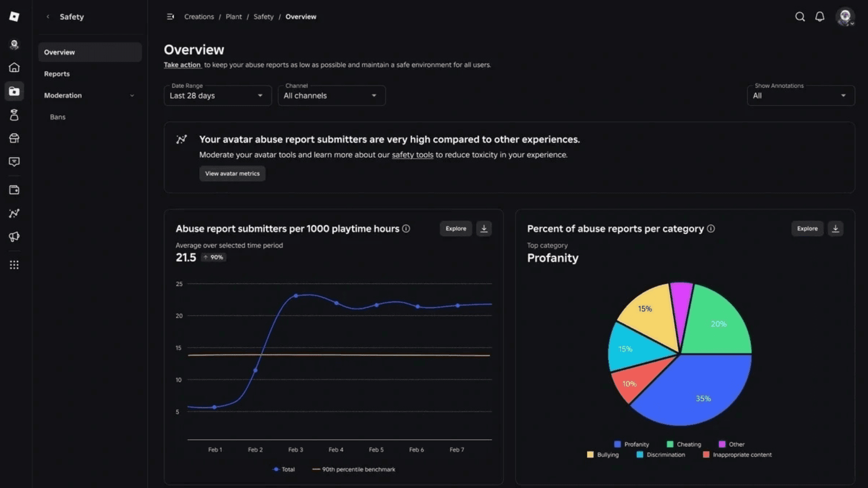
Task: Click the View avatar metrics button
Action: pos(232,174)
